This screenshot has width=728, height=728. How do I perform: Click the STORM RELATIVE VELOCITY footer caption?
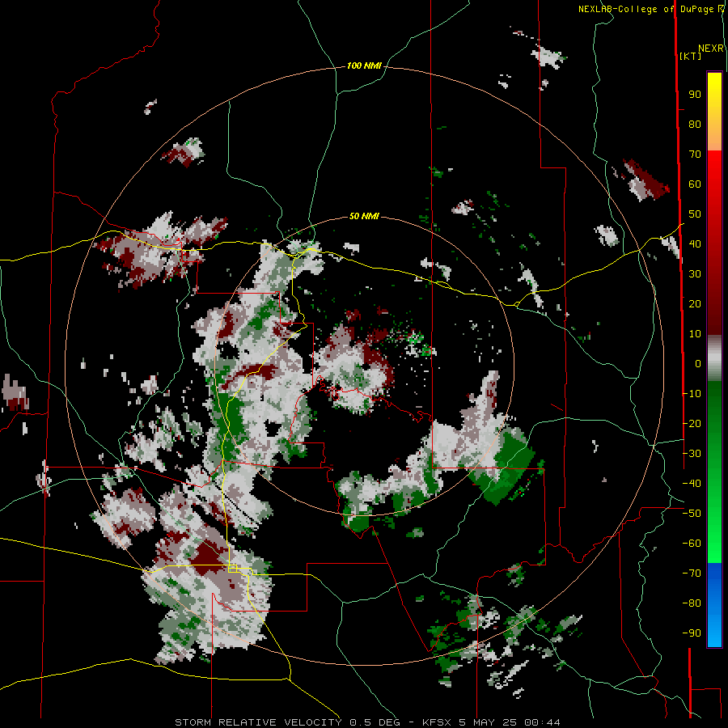click(367, 722)
